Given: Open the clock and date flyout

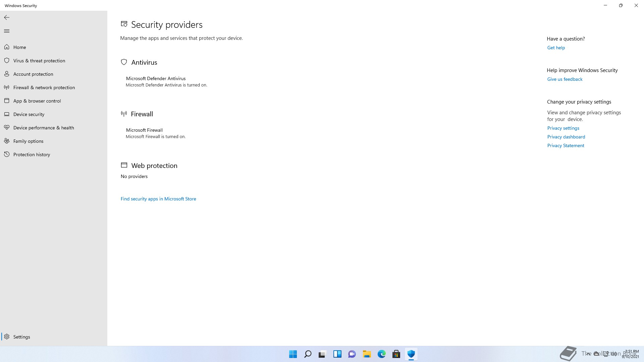Looking at the screenshot, I should point(631,354).
